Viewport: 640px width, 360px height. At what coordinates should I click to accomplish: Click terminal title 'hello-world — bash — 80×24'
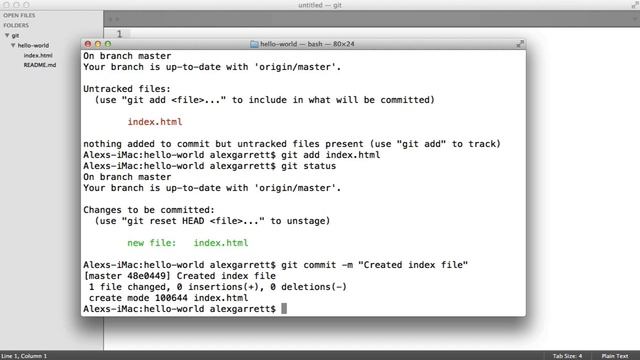point(307,44)
